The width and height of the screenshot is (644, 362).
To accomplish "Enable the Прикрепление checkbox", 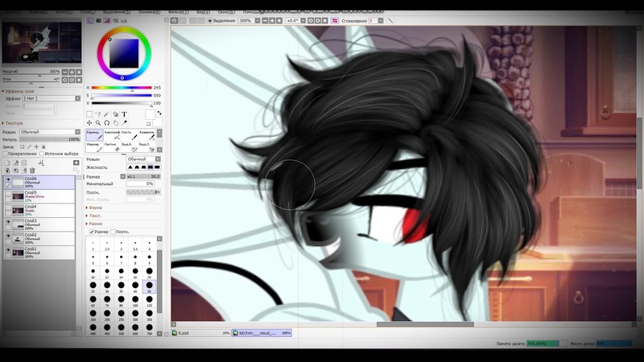I will click(6, 154).
